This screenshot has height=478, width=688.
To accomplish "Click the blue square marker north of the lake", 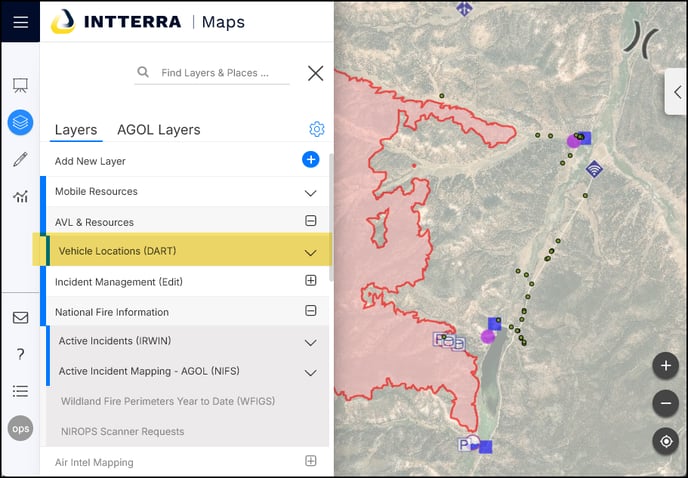I will coord(494,323).
